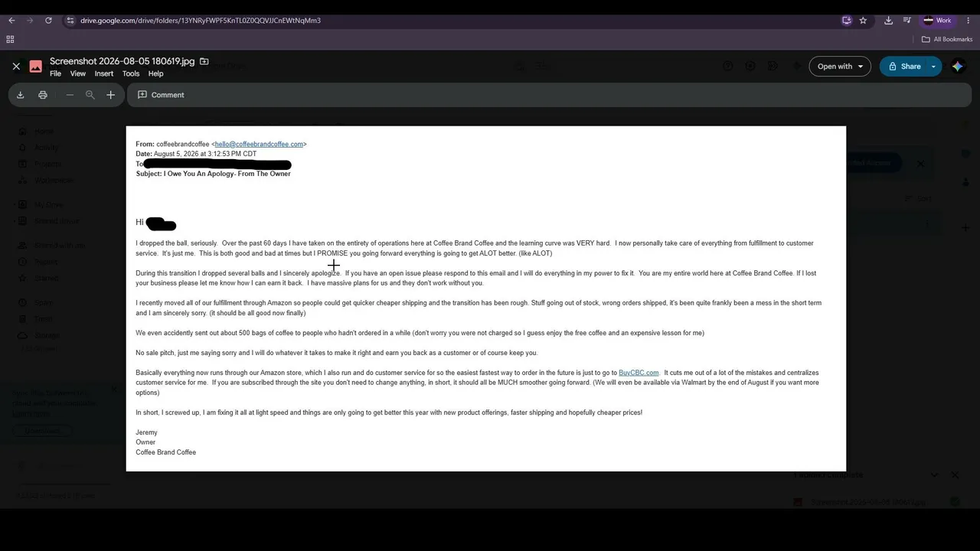Screen dimensions: 980x551
Task: Click the email date line text
Action: pos(196,154)
